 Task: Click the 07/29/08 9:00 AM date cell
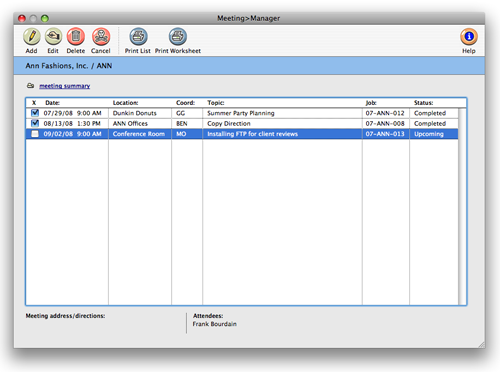72,113
